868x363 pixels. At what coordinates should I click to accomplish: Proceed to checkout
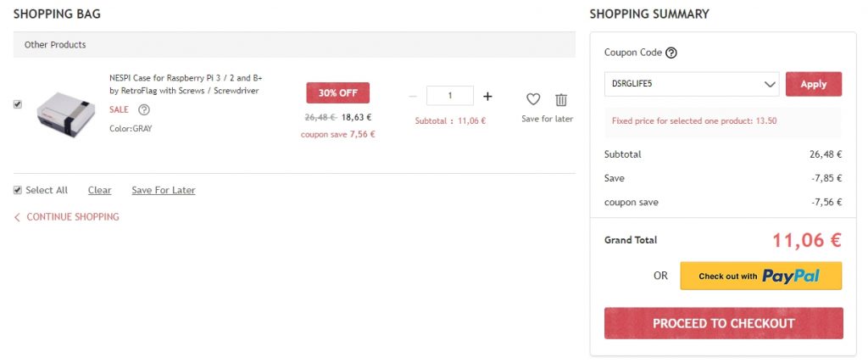click(x=723, y=323)
